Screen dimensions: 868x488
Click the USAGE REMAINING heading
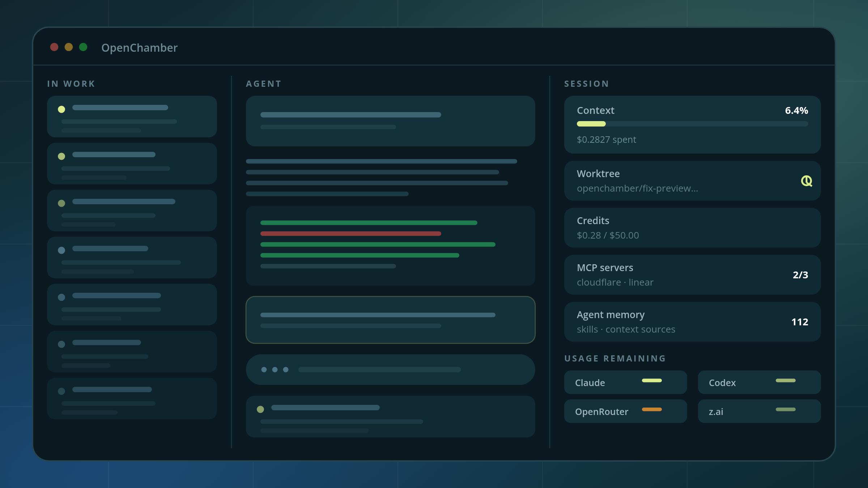coord(615,359)
